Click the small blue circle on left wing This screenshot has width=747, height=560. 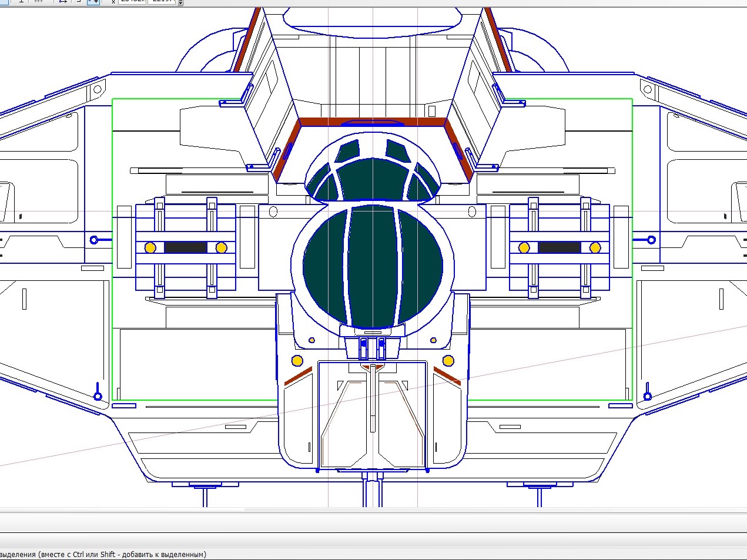93,240
